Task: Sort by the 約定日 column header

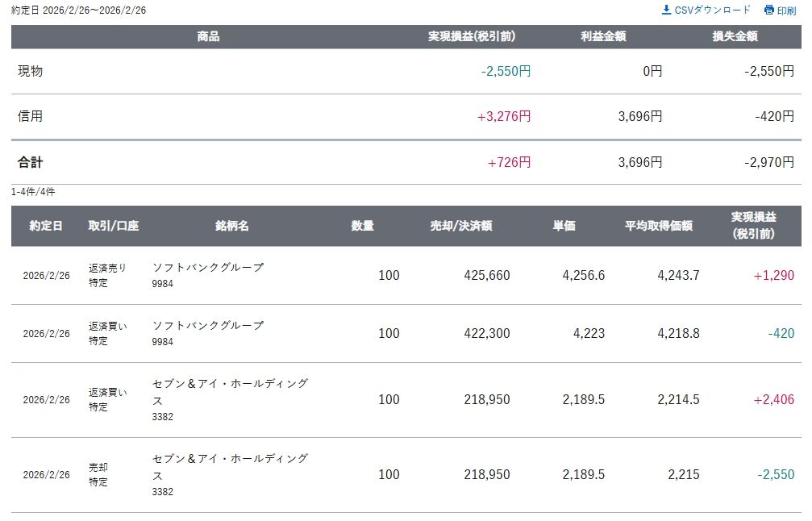Action: click(x=46, y=226)
